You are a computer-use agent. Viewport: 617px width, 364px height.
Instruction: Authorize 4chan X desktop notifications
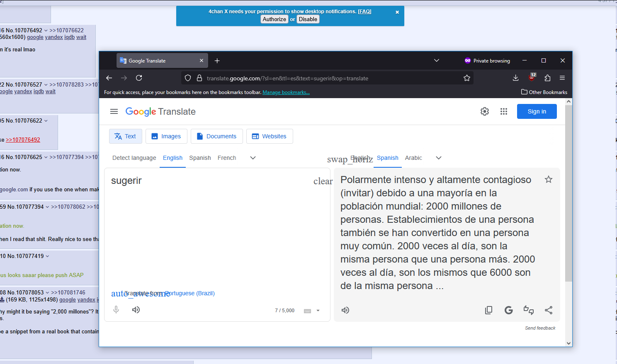pos(274,19)
